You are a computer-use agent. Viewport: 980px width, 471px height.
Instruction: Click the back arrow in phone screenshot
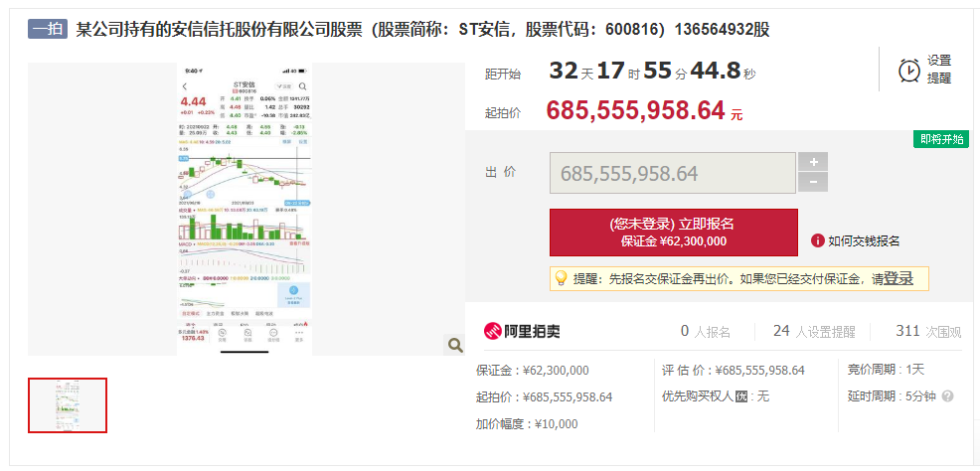(185, 86)
